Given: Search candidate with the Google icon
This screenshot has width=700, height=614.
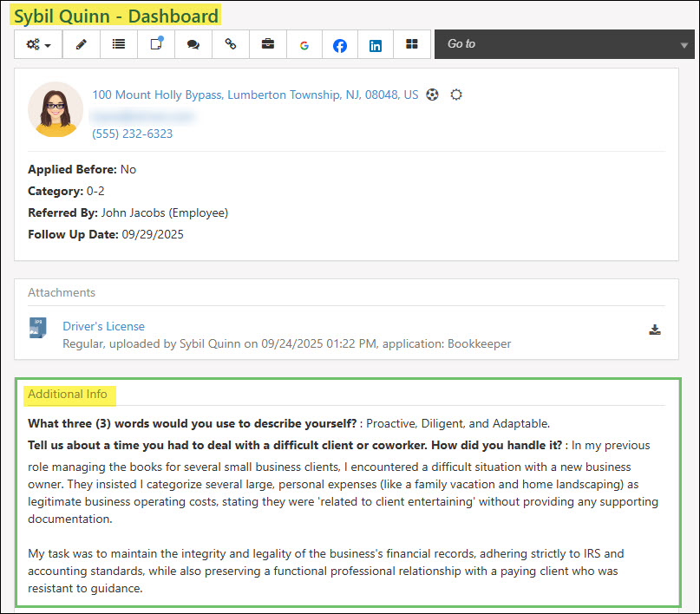Looking at the screenshot, I should [304, 43].
